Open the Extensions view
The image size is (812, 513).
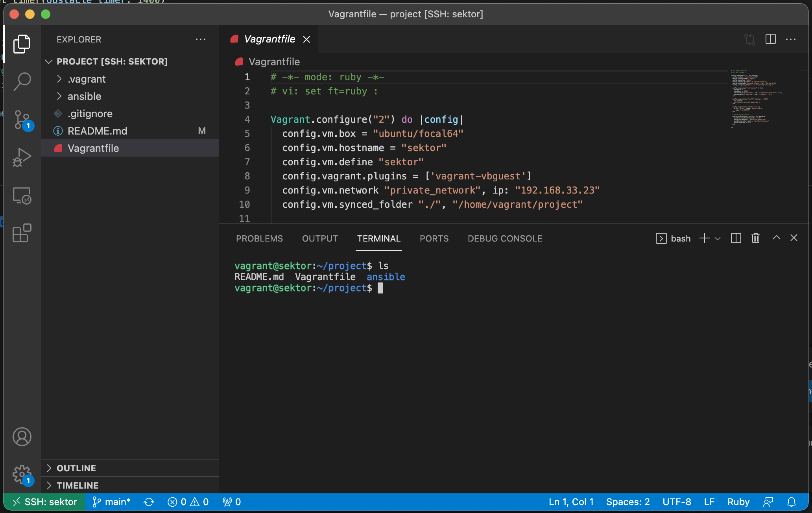tap(22, 233)
